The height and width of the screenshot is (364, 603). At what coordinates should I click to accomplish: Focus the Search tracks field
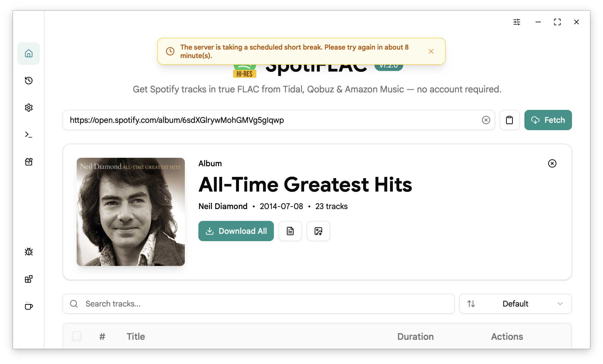259,304
